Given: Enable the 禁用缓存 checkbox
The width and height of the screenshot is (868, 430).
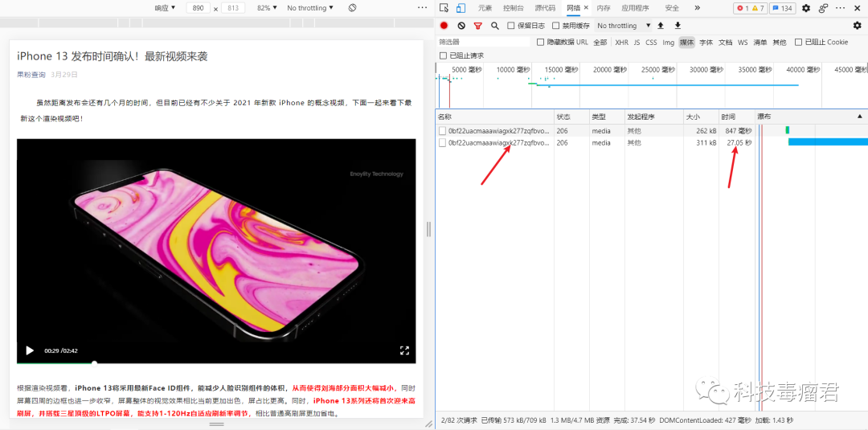Looking at the screenshot, I should [x=556, y=26].
